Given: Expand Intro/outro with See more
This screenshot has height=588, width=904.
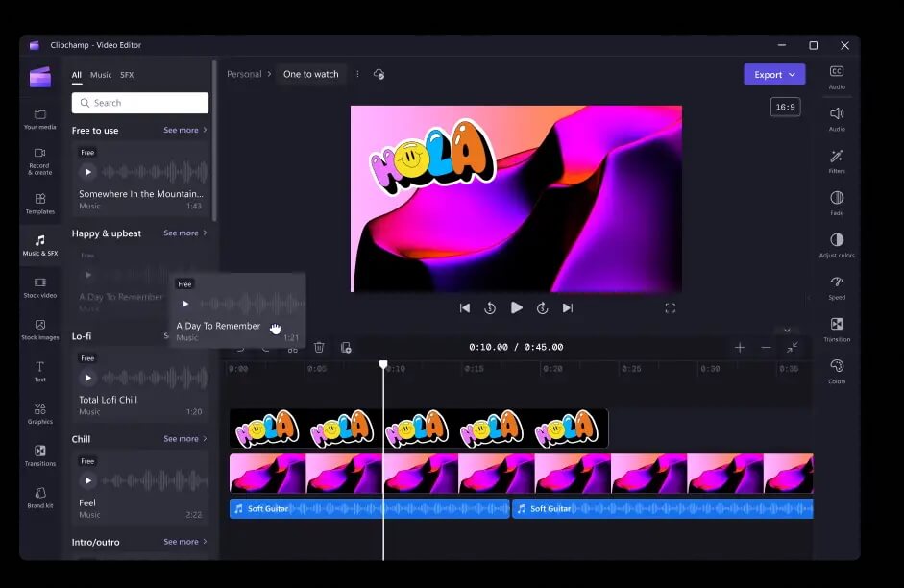Looking at the screenshot, I should click(185, 542).
